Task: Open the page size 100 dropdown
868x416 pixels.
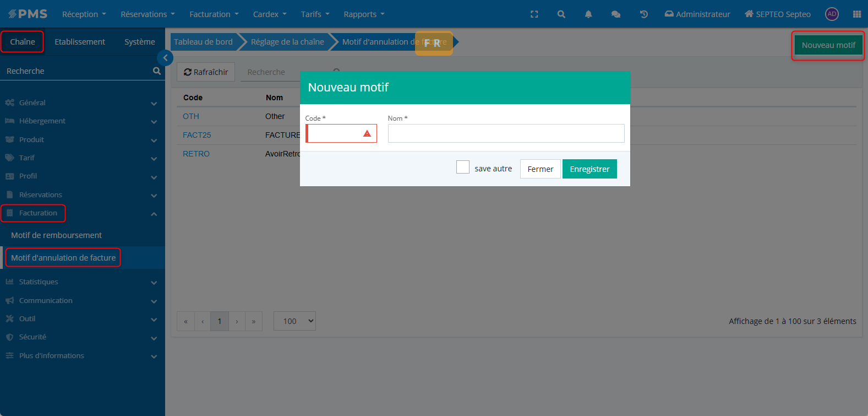Action: [294, 321]
